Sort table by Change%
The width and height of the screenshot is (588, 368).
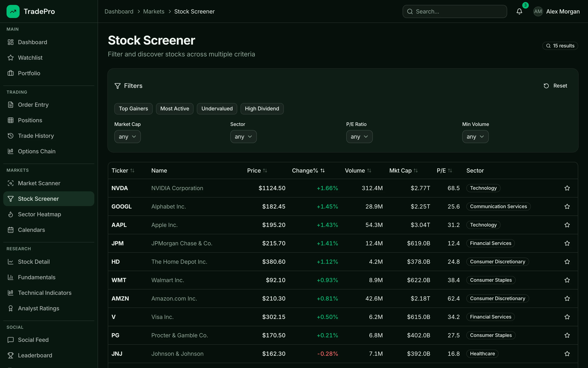pos(308,171)
